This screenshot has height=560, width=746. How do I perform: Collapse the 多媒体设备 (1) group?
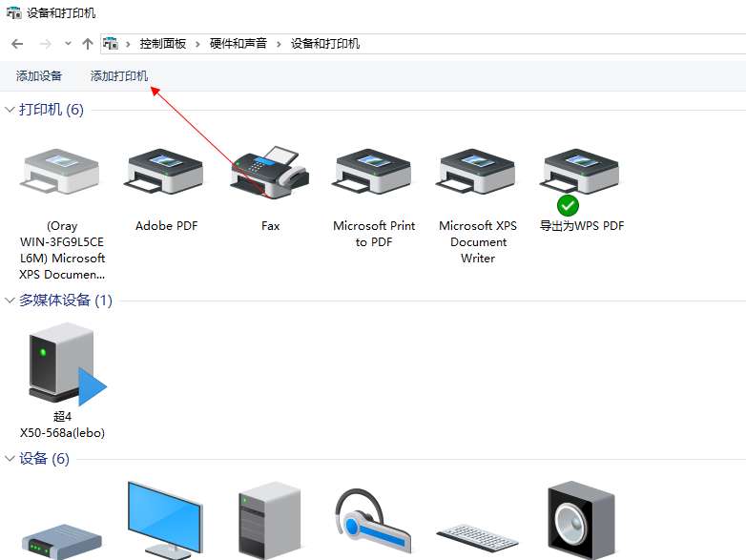click(x=10, y=301)
